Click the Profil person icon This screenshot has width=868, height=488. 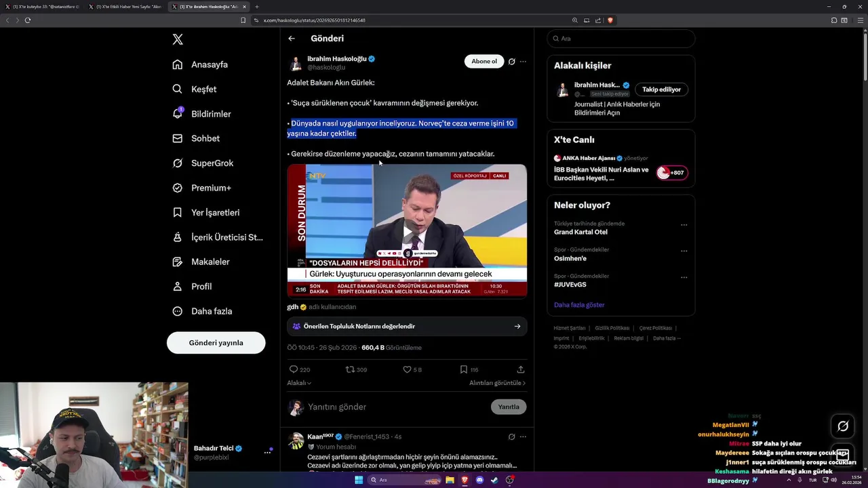[x=178, y=286]
